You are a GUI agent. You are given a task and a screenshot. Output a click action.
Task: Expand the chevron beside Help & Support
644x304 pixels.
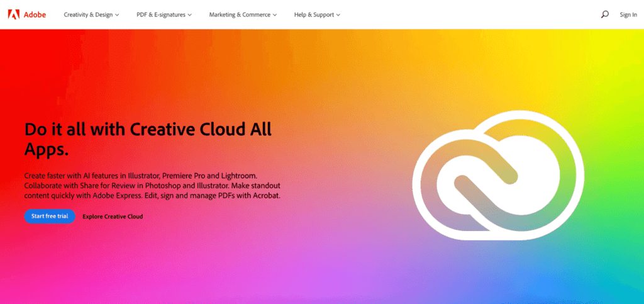(x=338, y=15)
